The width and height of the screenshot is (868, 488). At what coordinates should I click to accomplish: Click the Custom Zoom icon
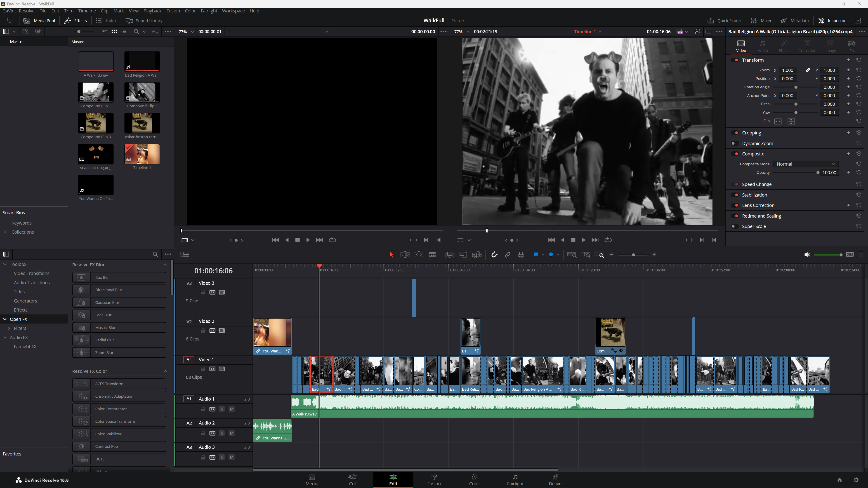[599, 255]
